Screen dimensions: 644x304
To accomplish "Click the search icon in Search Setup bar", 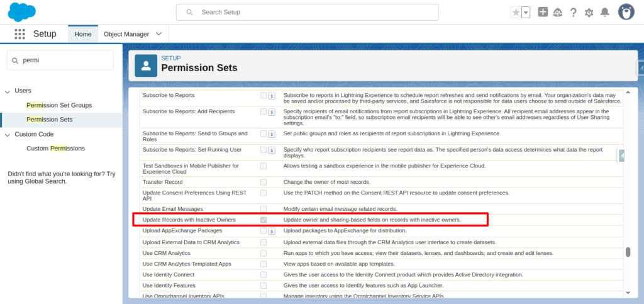I will tap(189, 13).
